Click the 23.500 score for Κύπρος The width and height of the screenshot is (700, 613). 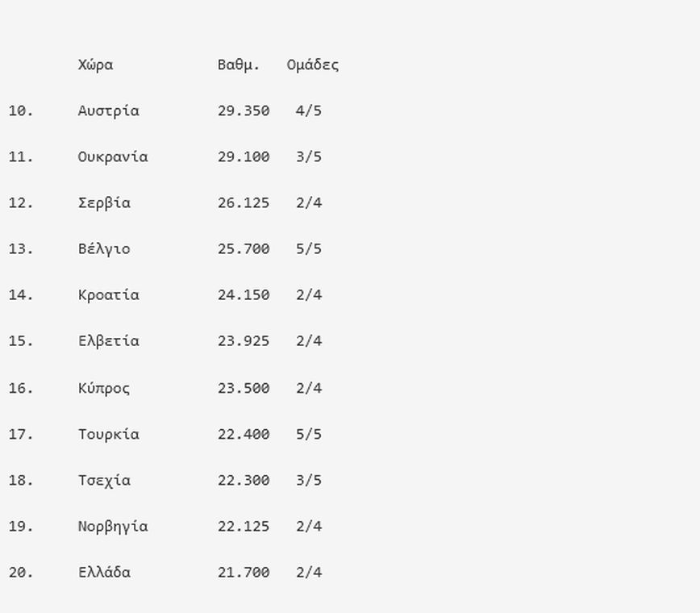(x=244, y=388)
